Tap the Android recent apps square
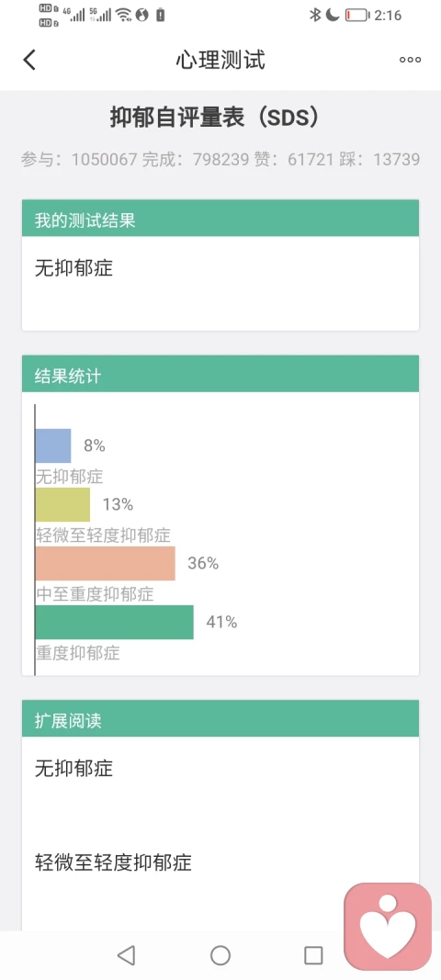The height and width of the screenshot is (980, 441). (313, 955)
